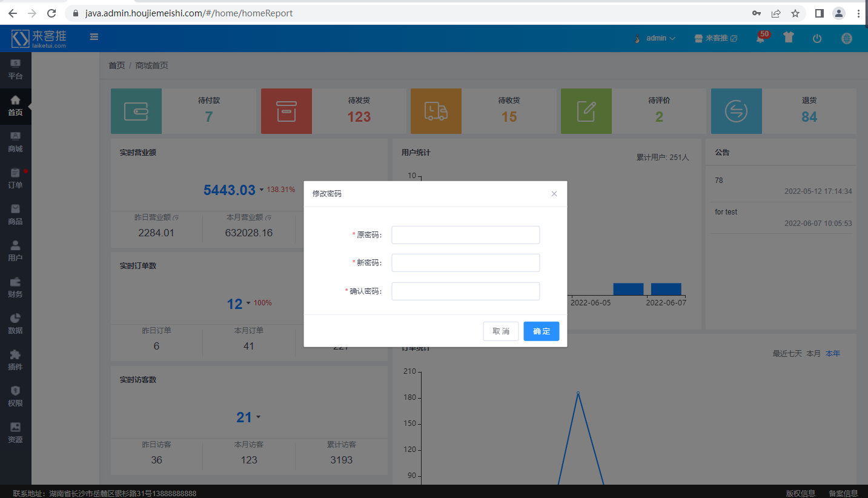The width and height of the screenshot is (868, 498).
Task: Open 权限 in the sidebar
Action: [15, 397]
